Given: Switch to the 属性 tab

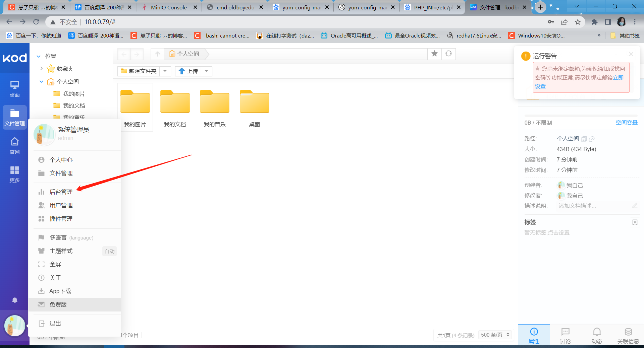Looking at the screenshot, I should [534, 335].
